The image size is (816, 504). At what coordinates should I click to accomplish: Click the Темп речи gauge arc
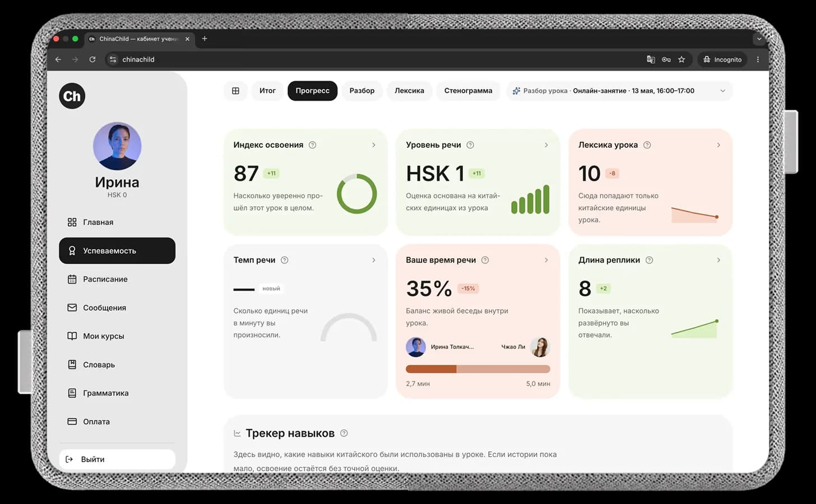click(x=349, y=328)
